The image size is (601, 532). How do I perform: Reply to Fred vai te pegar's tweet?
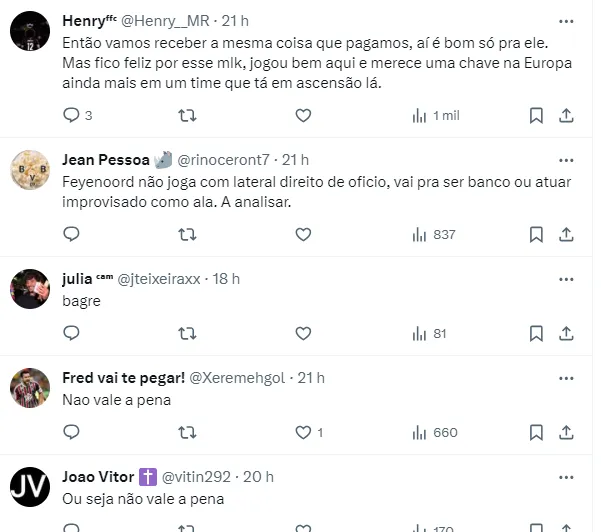71,432
